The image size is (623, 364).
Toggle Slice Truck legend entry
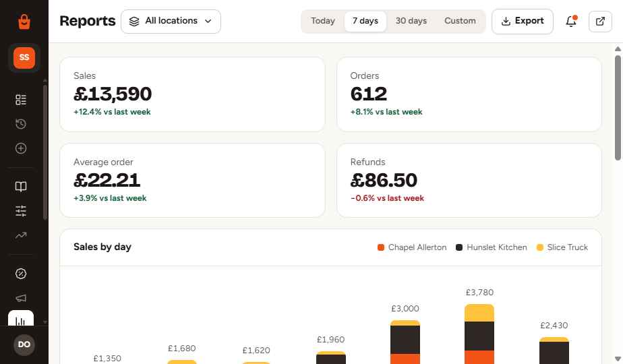pos(562,247)
